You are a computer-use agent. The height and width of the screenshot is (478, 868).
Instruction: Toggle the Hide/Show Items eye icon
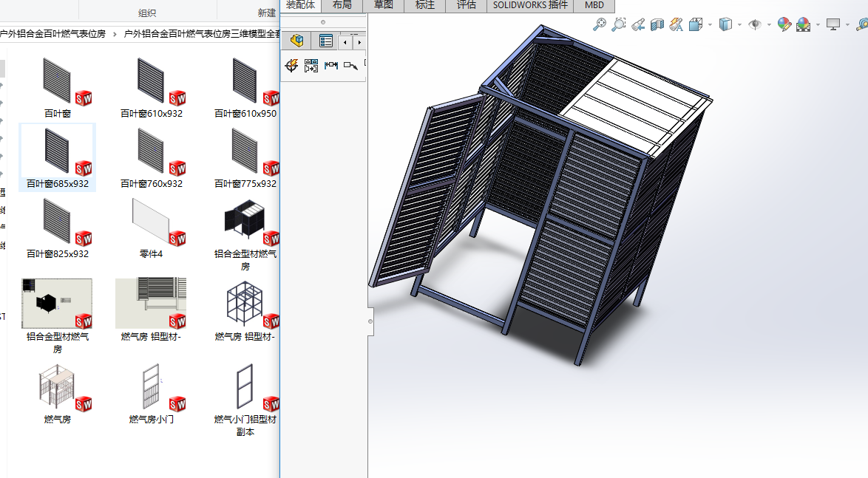coord(754,24)
